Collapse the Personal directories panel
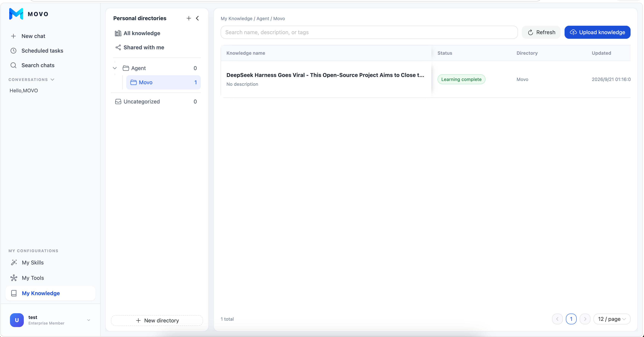The image size is (644, 337). [x=197, y=18]
